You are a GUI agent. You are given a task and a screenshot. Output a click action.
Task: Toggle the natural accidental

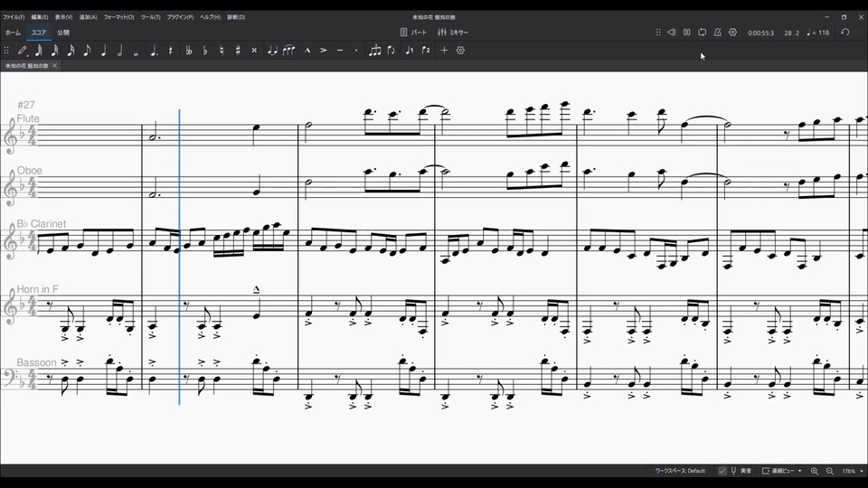(222, 51)
